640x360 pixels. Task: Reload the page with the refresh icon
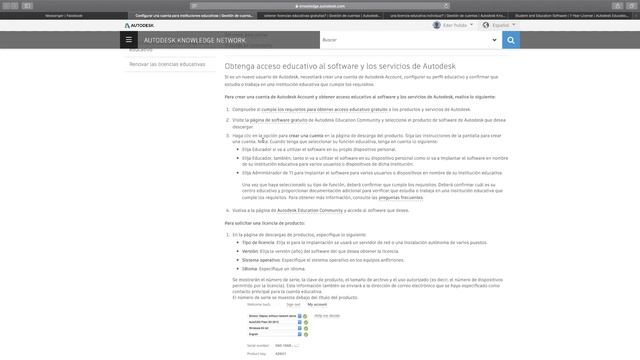pos(446,6)
